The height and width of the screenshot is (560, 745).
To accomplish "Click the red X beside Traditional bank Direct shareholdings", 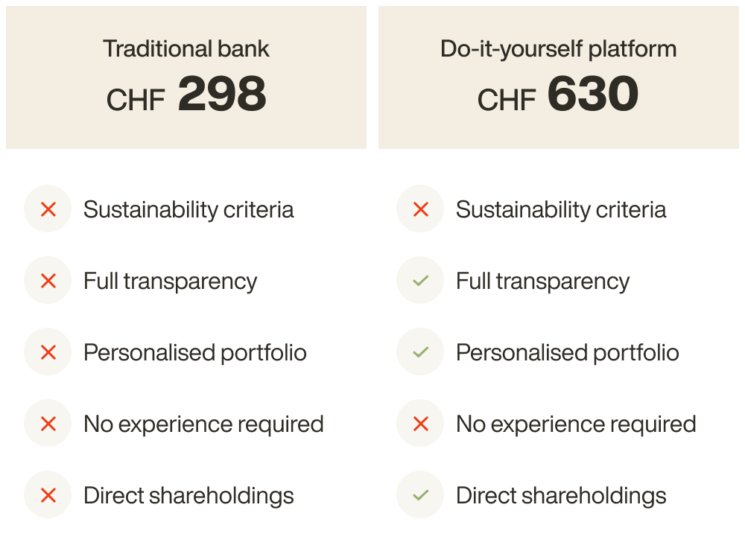I will pos(48,495).
